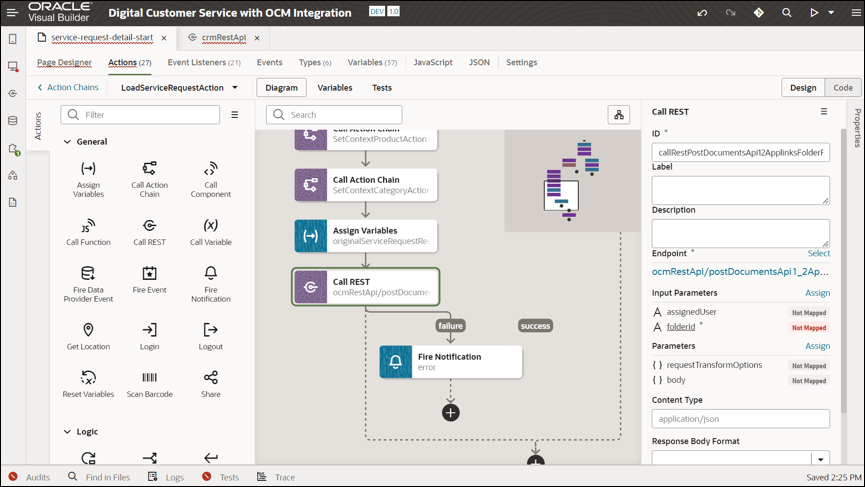Image resolution: width=865 pixels, height=487 pixels.
Task: Click the Redo arrow in header
Action: click(x=730, y=13)
